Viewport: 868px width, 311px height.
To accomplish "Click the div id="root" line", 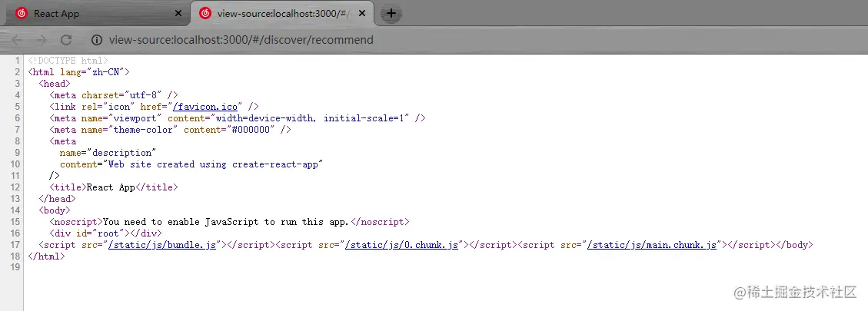I will 105,233.
